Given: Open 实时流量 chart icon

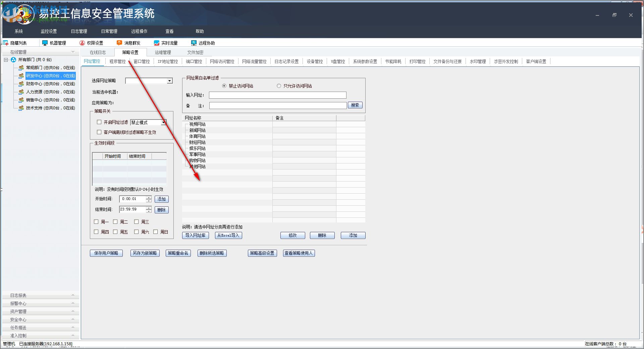Looking at the screenshot, I should click(x=156, y=43).
